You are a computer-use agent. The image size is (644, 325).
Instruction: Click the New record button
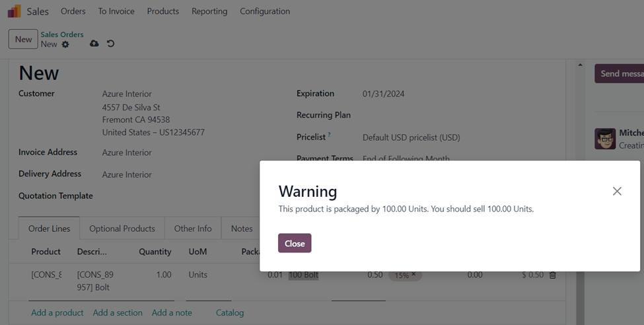pyautogui.click(x=23, y=39)
